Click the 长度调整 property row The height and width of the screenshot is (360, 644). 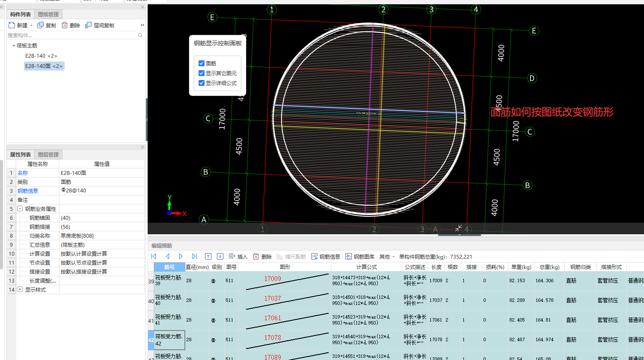[76, 280]
